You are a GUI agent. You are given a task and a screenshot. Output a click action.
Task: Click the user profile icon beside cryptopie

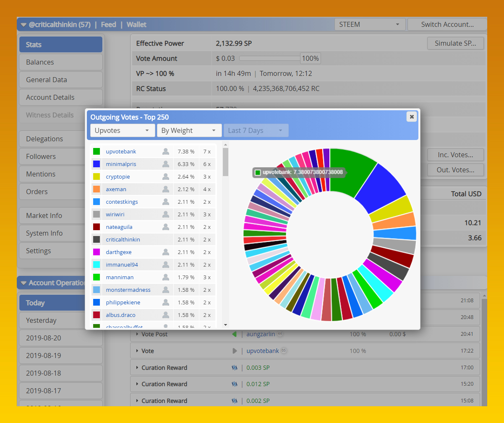click(x=166, y=176)
